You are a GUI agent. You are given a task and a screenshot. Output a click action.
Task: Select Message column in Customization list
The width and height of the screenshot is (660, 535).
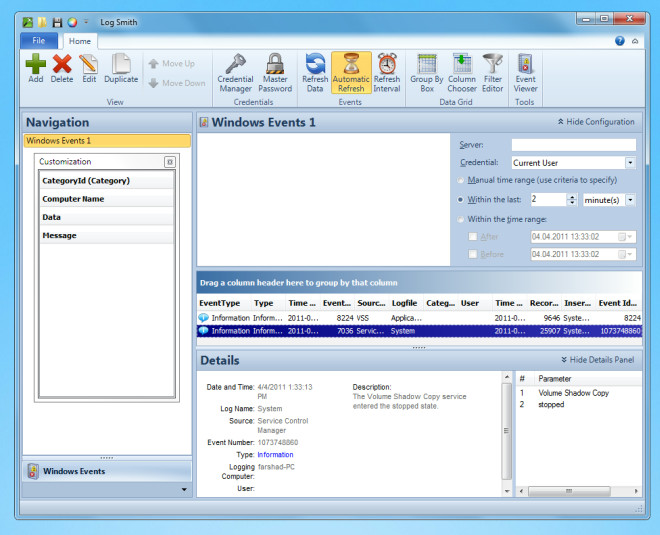click(x=106, y=235)
